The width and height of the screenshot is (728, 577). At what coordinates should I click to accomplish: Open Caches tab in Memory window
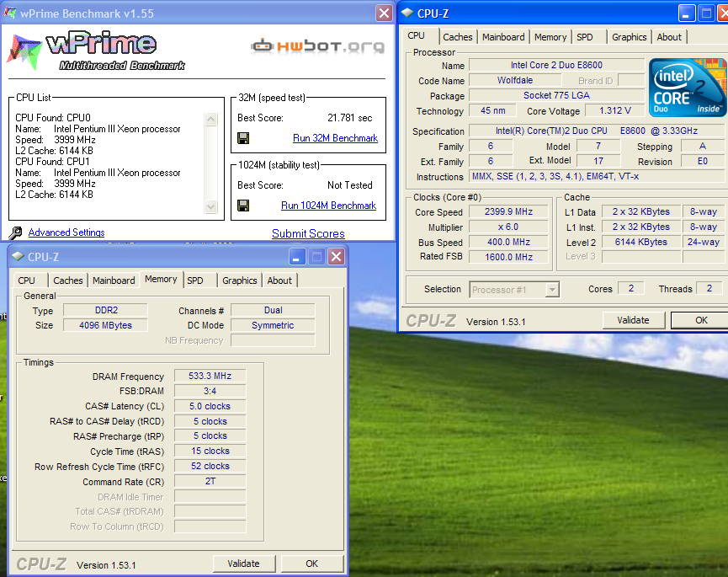point(68,280)
